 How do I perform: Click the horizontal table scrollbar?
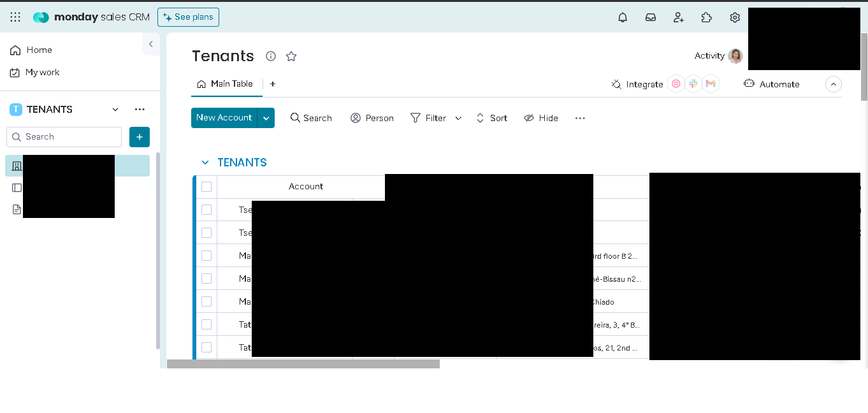(x=303, y=364)
